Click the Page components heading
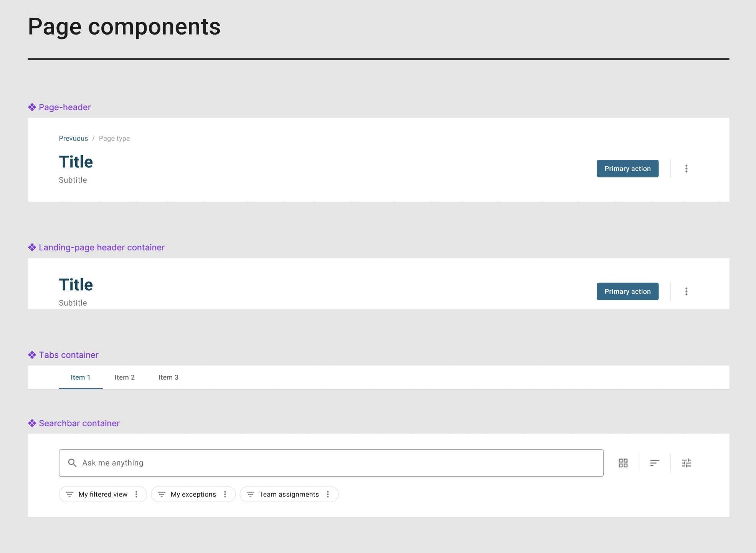Screen dimensions: 756x553 coord(124,27)
